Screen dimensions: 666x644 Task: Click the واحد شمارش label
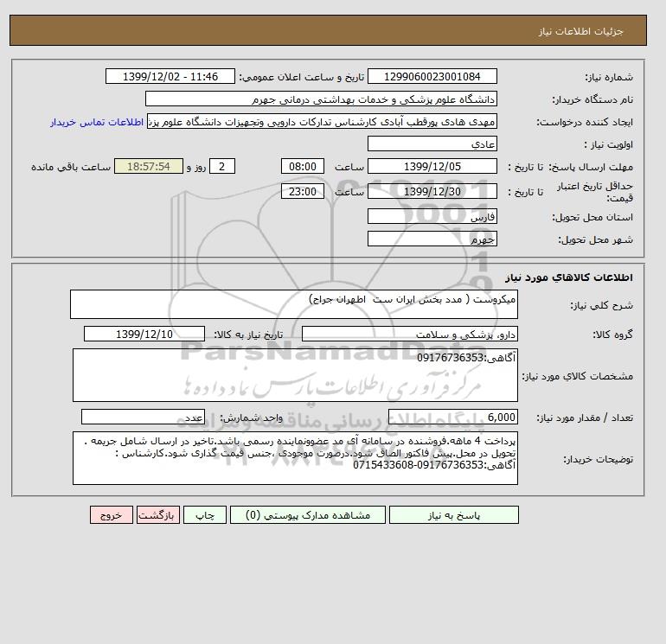(251, 418)
